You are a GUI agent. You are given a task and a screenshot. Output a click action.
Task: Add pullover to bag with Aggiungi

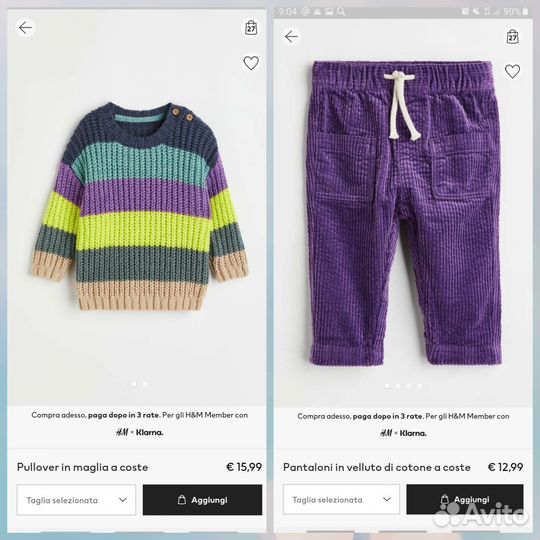pyautogui.click(x=202, y=500)
